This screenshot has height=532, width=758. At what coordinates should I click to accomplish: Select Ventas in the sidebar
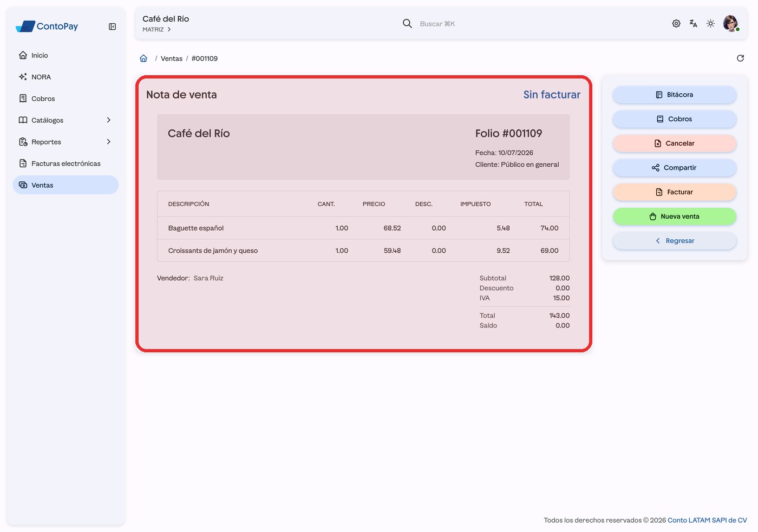(66, 185)
